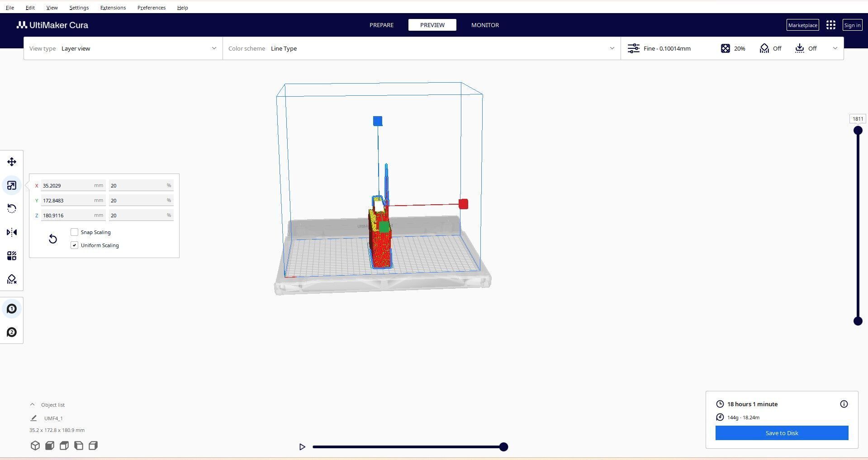Click the bottom layer slider handle

coord(858,321)
